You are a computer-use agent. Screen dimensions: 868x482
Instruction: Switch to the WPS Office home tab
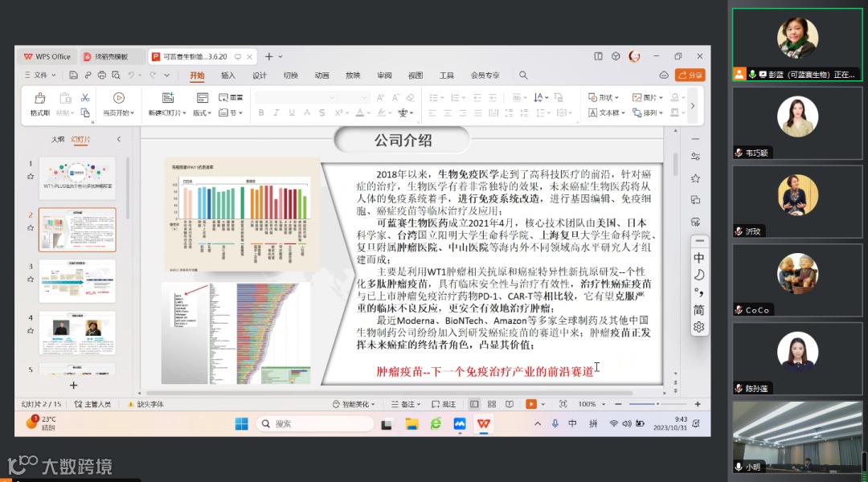click(x=47, y=56)
